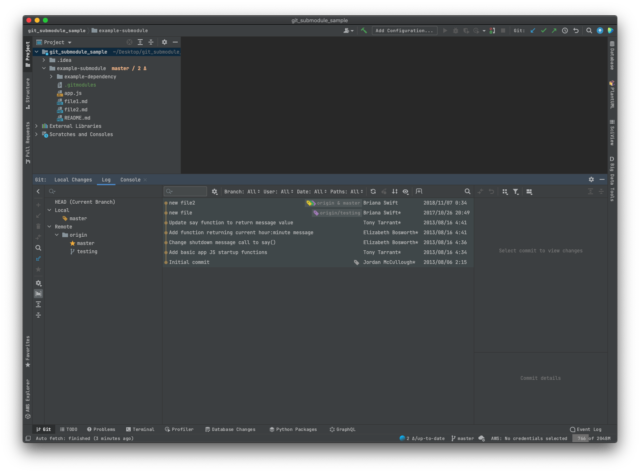Click the Git Rollback icon

[576, 31]
